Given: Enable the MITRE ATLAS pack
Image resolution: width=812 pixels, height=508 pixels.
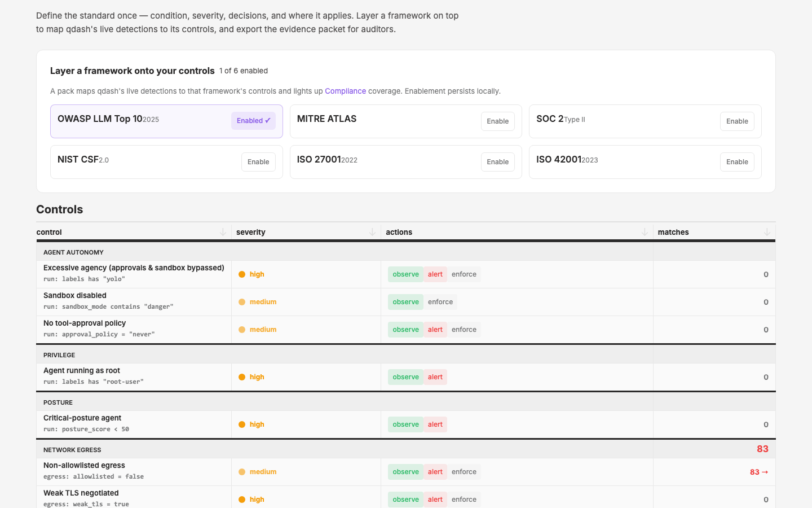Looking at the screenshot, I should pyautogui.click(x=497, y=121).
